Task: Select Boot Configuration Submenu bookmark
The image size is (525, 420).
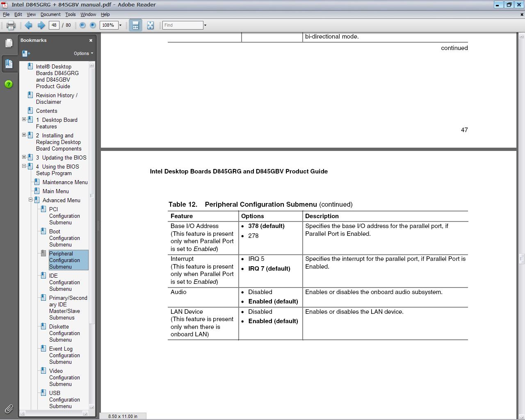Action: pyautogui.click(x=64, y=238)
